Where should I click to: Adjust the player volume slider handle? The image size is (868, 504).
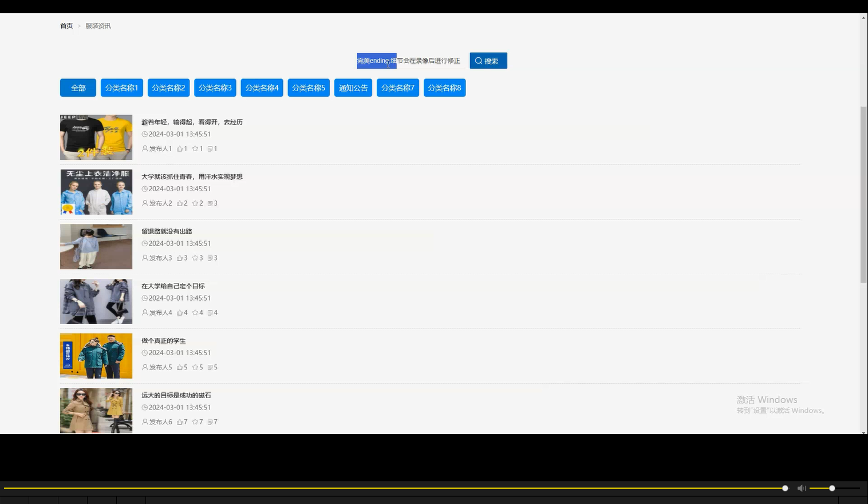click(x=832, y=488)
